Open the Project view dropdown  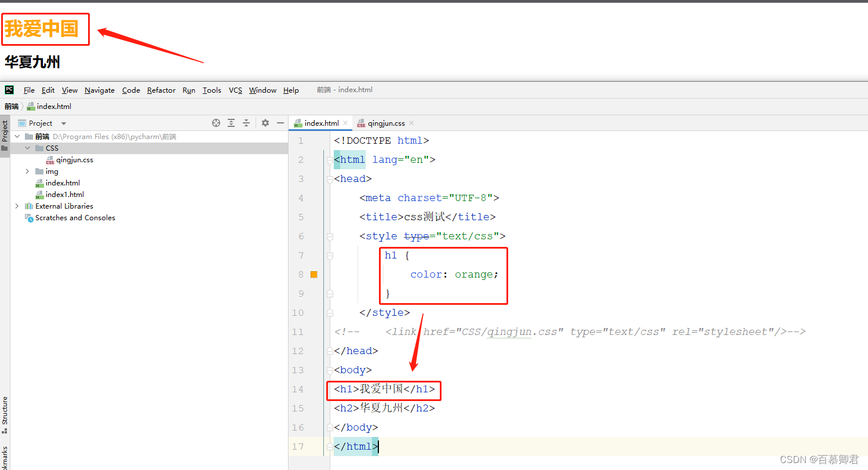64,123
